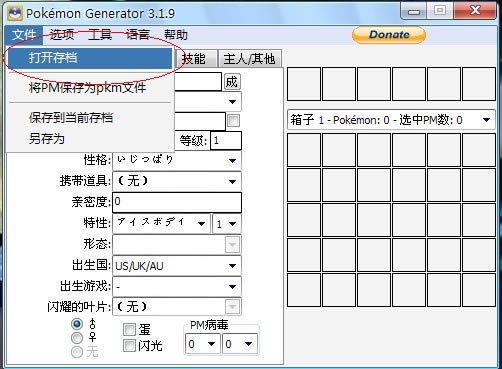502x369 pixels.
Task: Switch to the 主人/其他 tab
Action: [x=249, y=59]
